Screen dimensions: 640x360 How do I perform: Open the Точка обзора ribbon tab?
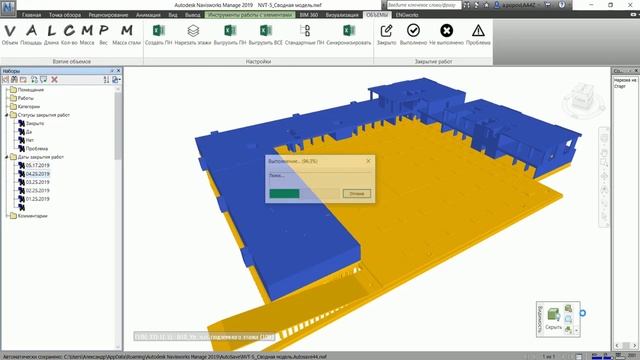pos(65,15)
